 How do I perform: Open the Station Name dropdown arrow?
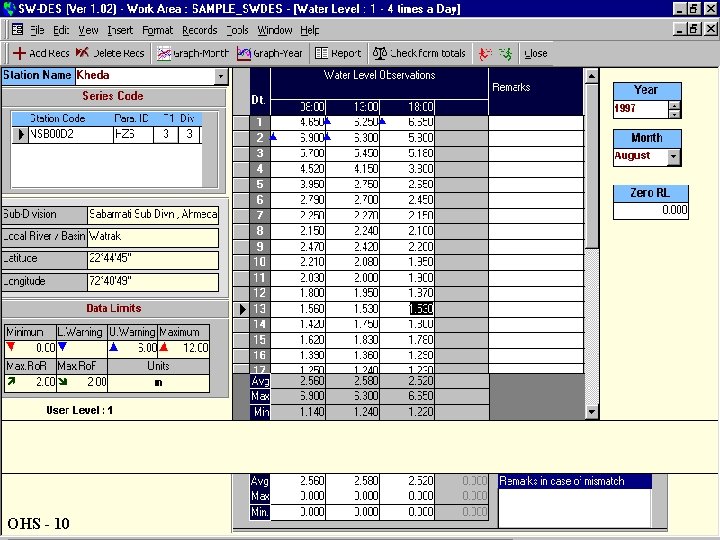point(221,76)
